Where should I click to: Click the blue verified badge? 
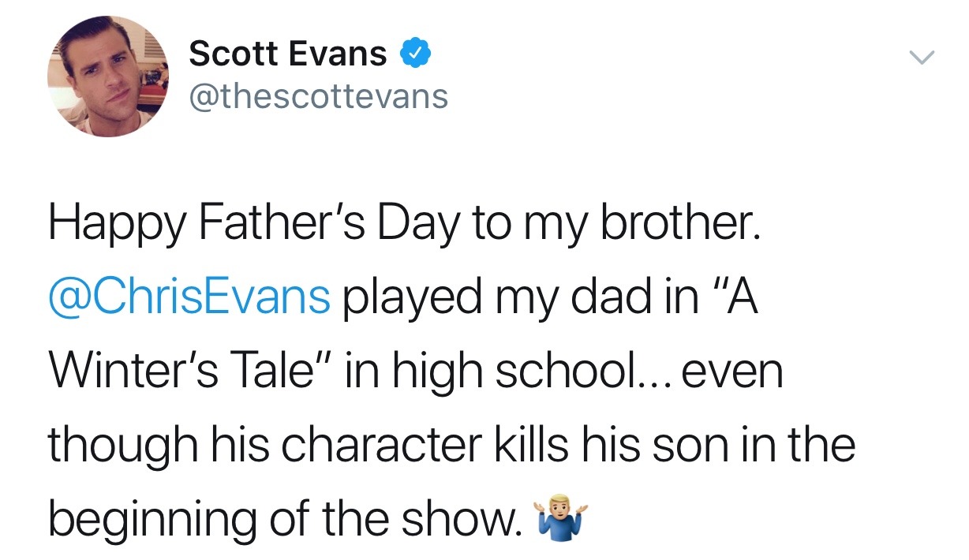[415, 54]
